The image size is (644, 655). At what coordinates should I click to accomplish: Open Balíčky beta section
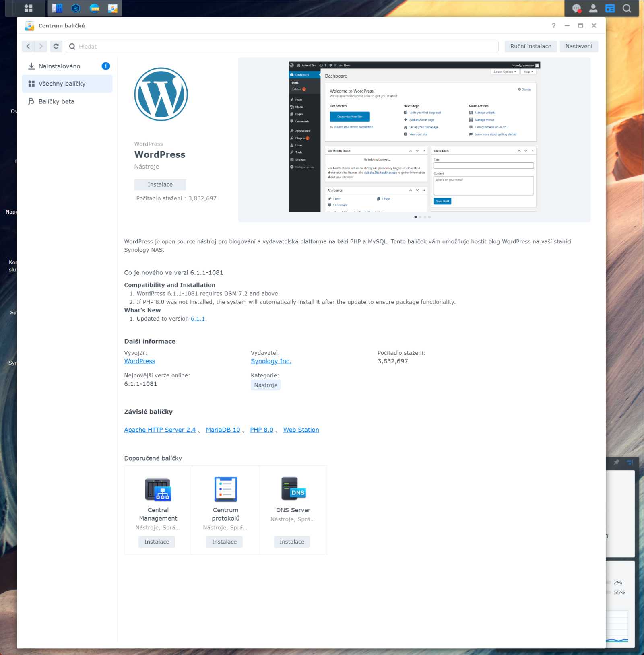point(67,101)
